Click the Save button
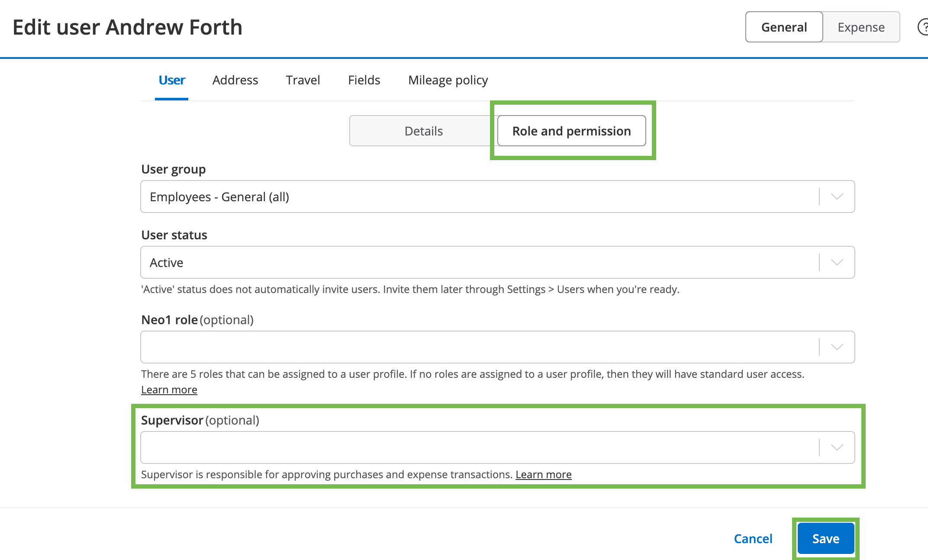Viewport: 928px width, 560px height. click(x=825, y=538)
